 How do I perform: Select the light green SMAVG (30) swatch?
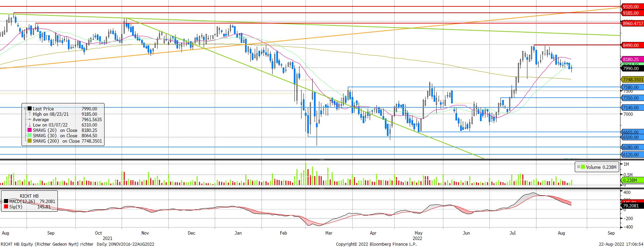pos(30,136)
